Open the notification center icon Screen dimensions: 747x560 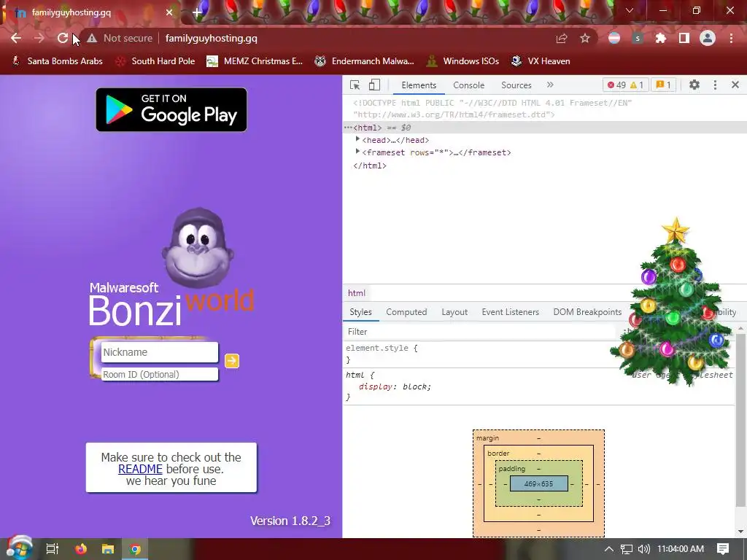pyautogui.click(x=723, y=549)
